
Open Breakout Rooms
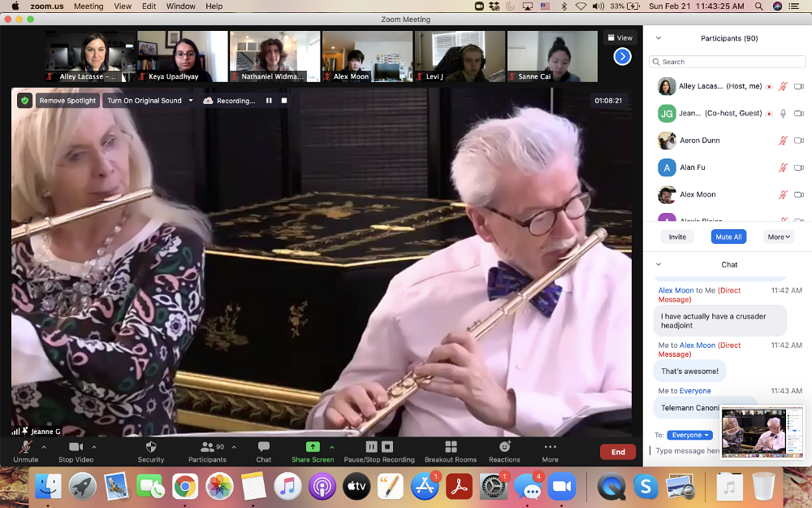(x=451, y=451)
